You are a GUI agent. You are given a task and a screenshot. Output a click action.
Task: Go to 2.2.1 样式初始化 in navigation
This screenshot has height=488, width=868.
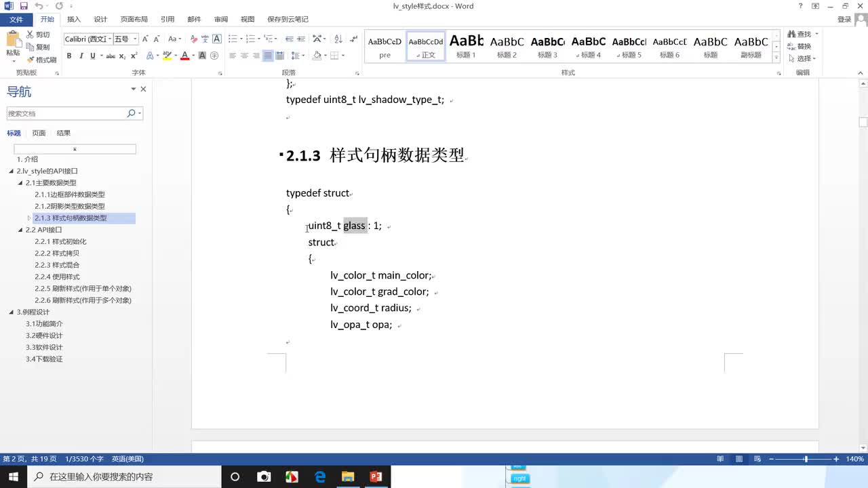point(60,241)
